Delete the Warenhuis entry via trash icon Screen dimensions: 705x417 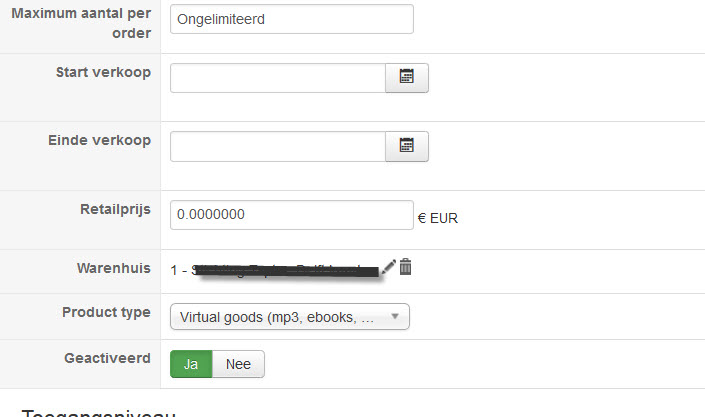point(405,267)
